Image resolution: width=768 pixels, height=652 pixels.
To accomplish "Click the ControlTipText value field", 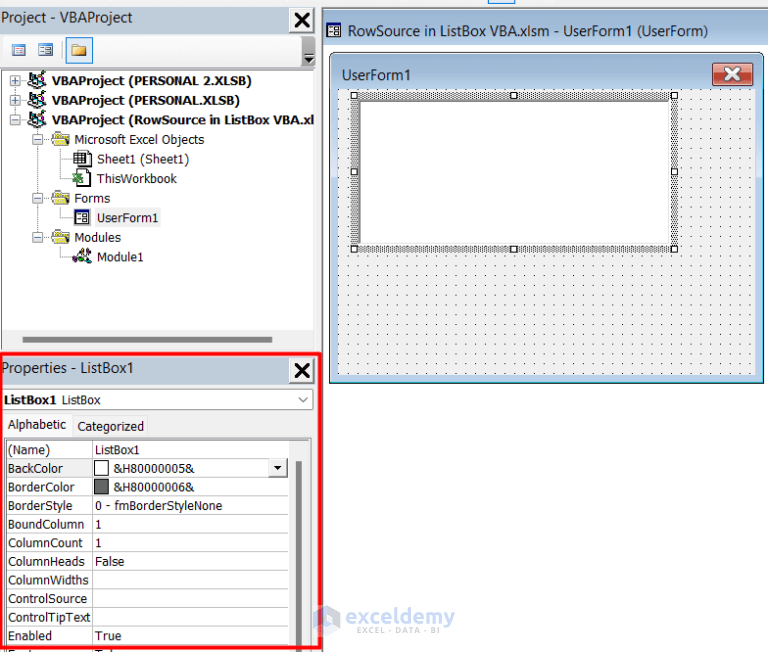I will click(x=191, y=617).
